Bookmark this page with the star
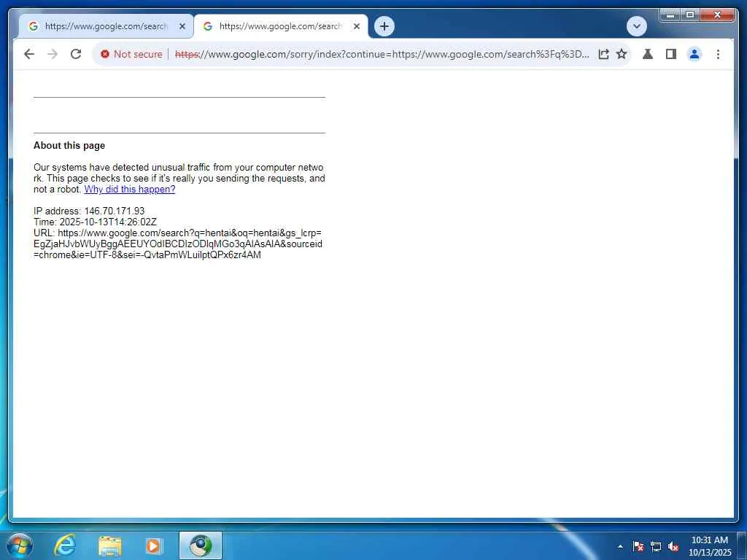The image size is (747, 560). coord(622,54)
